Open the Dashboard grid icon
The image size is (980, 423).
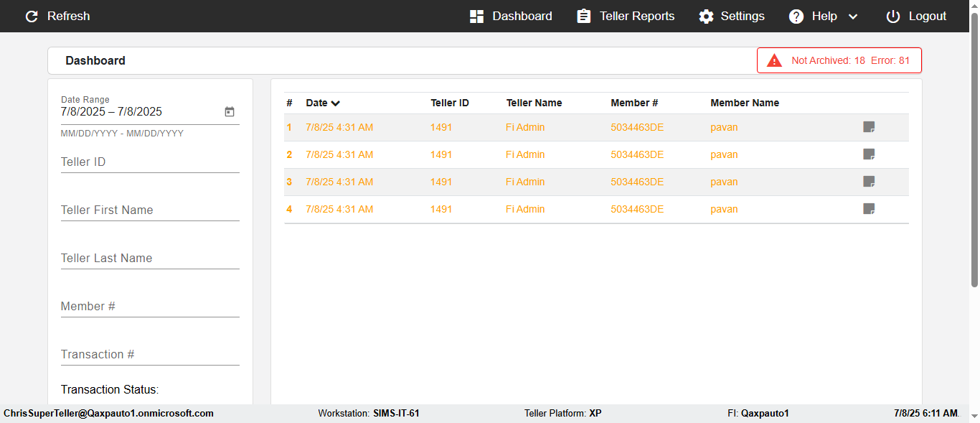coord(476,16)
